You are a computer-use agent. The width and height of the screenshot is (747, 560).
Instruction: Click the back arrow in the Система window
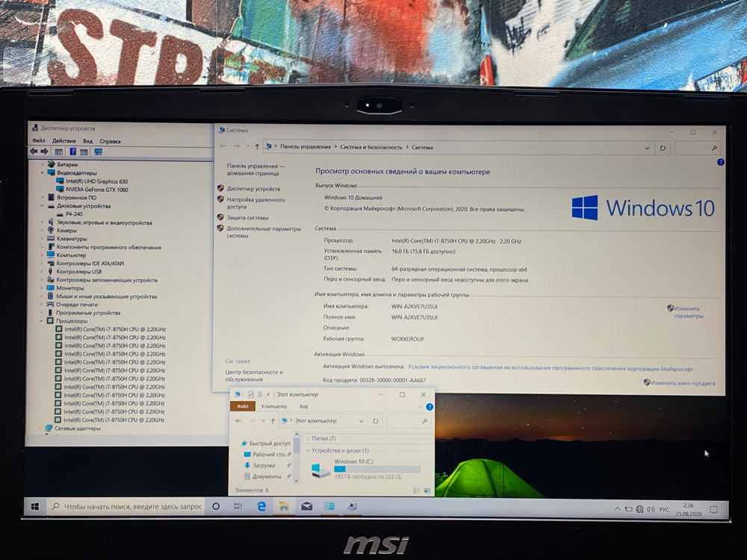(222, 147)
